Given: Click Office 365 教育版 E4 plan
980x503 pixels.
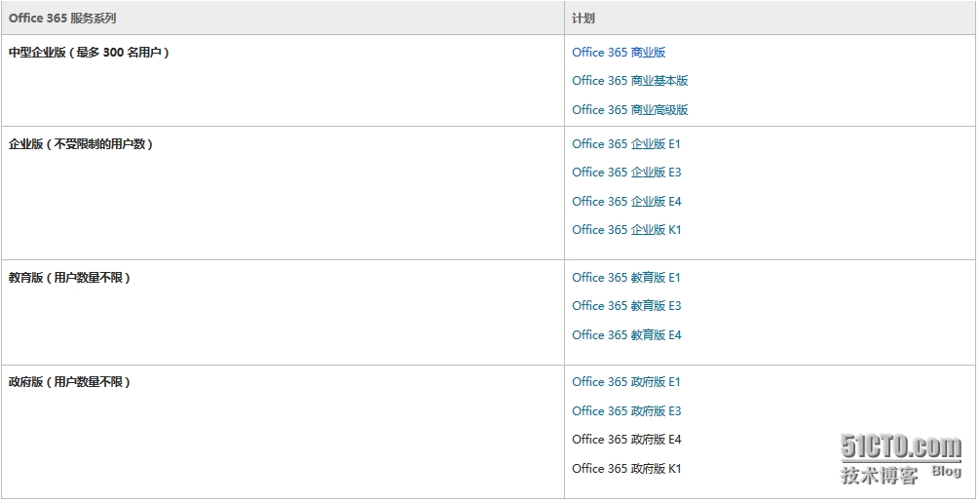Looking at the screenshot, I should click(626, 335).
